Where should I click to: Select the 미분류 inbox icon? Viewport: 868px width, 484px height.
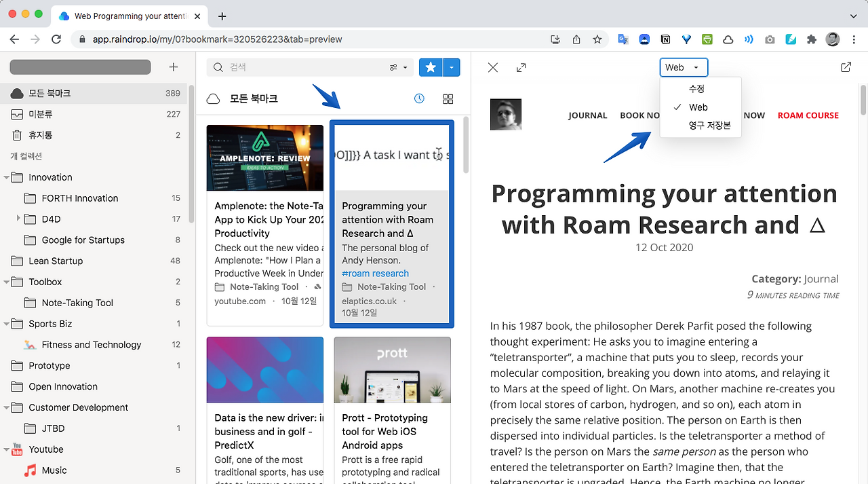click(17, 114)
